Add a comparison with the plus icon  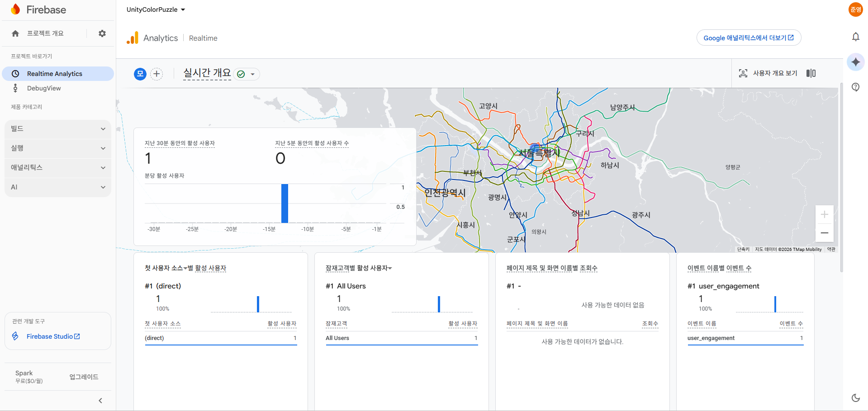click(157, 74)
